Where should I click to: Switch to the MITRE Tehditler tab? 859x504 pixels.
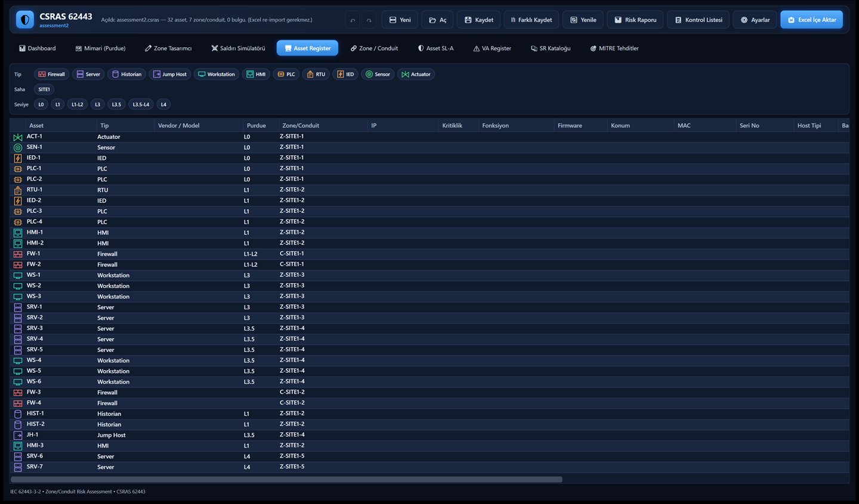tap(614, 48)
